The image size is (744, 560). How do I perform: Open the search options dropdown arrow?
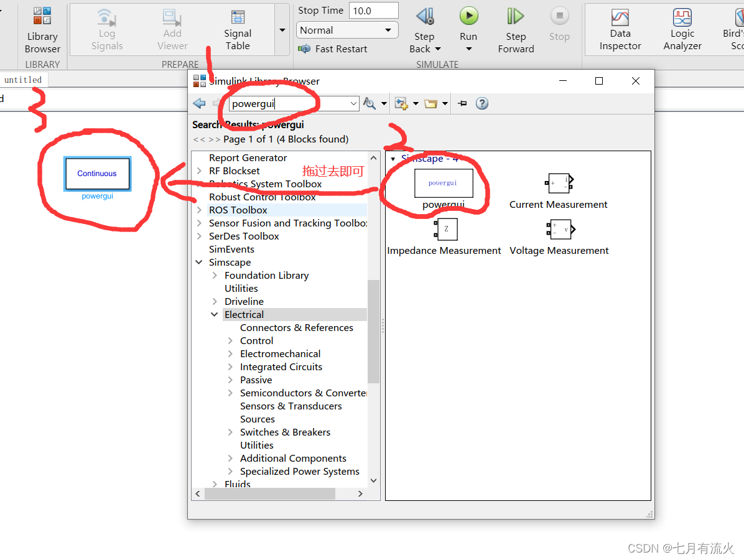(x=384, y=103)
